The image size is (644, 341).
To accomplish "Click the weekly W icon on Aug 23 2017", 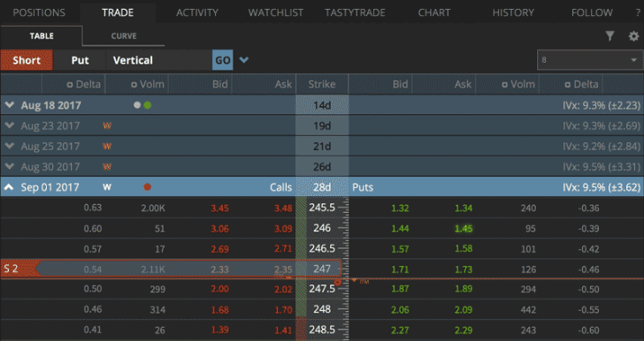I will [107, 125].
